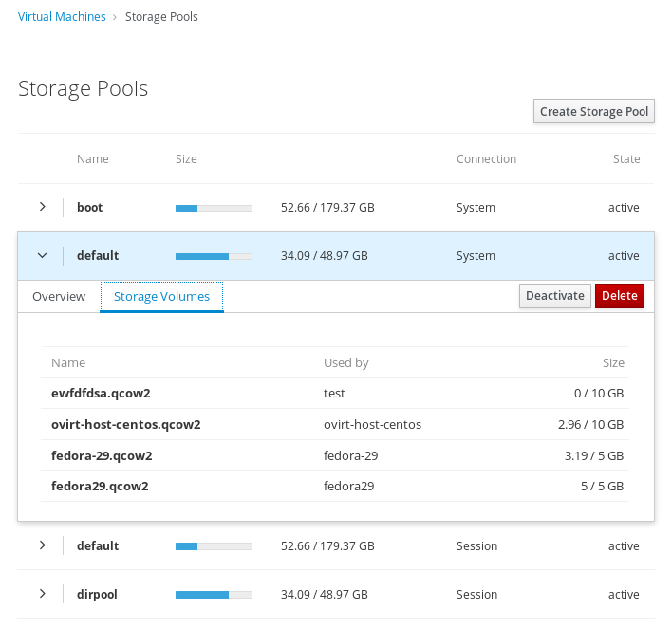This screenshot has width=672, height=628.
Task: Expand the default Session pool row
Action: 42,545
